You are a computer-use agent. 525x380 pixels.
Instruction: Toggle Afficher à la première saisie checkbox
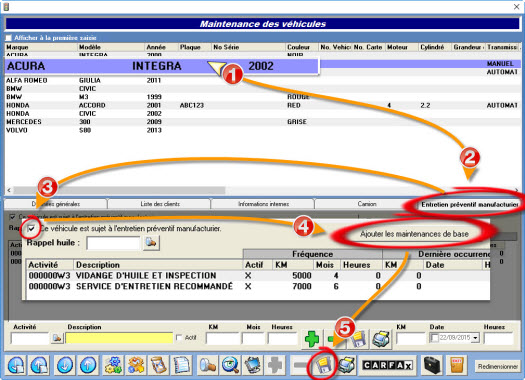(x=8, y=37)
